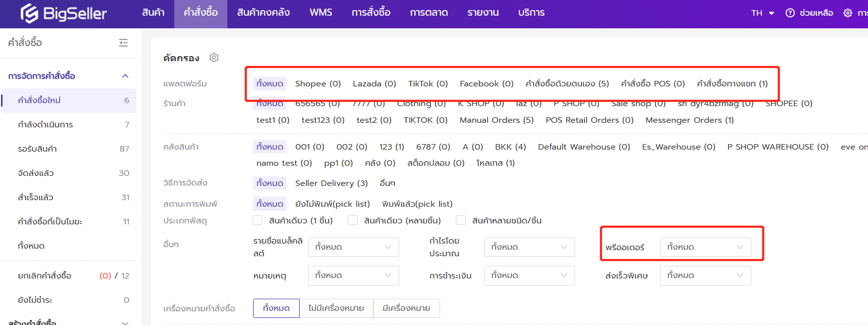Check the สินค้าหลายชนิด/ชิ้น checkbox
This screenshot has height=325, width=868.
pyautogui.click(x=461, y=220)
